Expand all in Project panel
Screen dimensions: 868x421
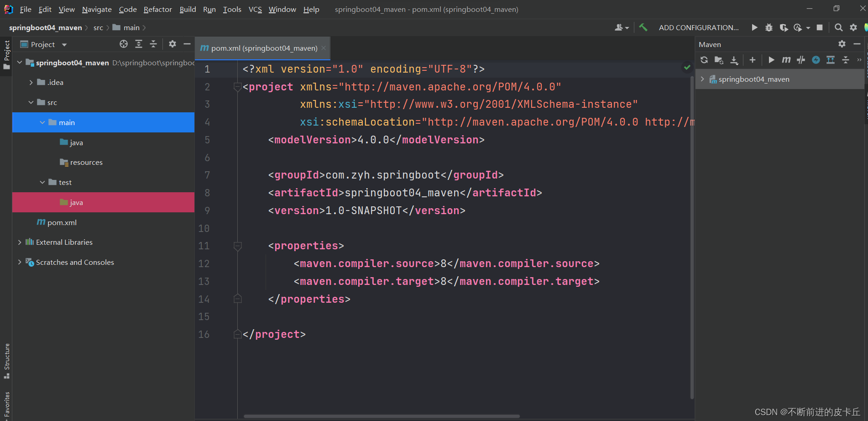pyautogui.click(x=139, y=44)
